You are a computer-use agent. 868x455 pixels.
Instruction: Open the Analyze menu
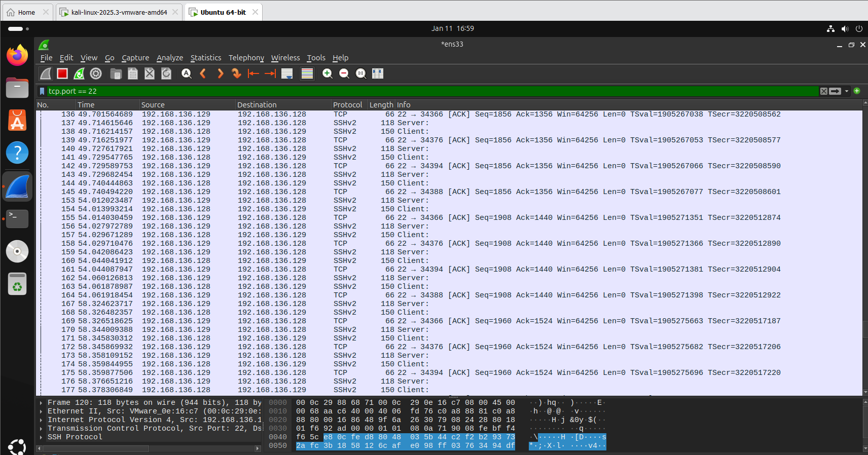click(x=170, y=58)
